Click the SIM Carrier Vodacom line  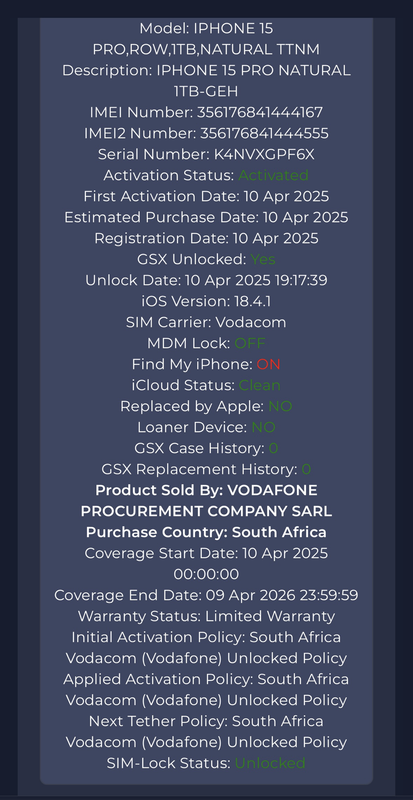pos(206,322)
